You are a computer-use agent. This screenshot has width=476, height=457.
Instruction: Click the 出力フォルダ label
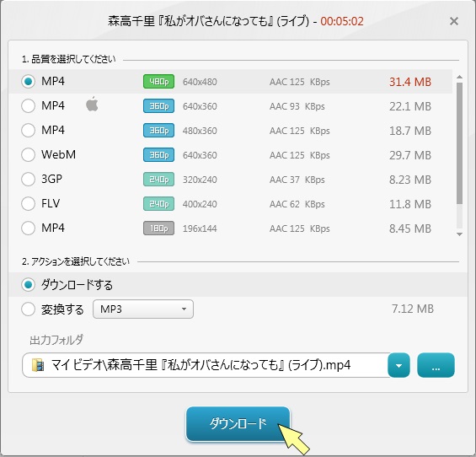[x=56, y=340]
